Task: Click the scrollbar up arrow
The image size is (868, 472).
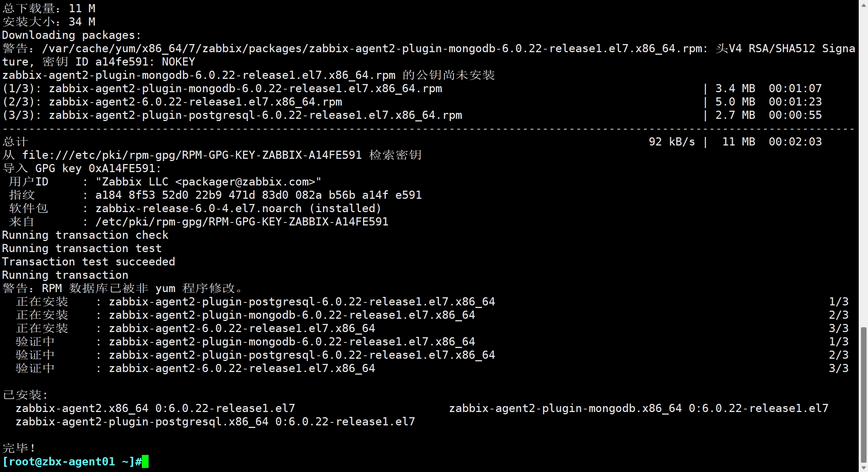Action: point(864,3)
